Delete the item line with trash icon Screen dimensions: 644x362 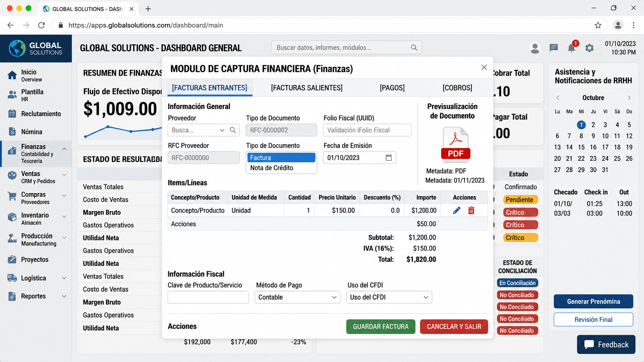[471, 210]
